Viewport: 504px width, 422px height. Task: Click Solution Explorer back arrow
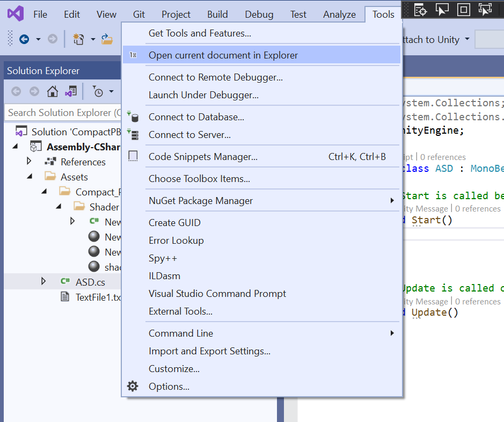coord(16,92)
